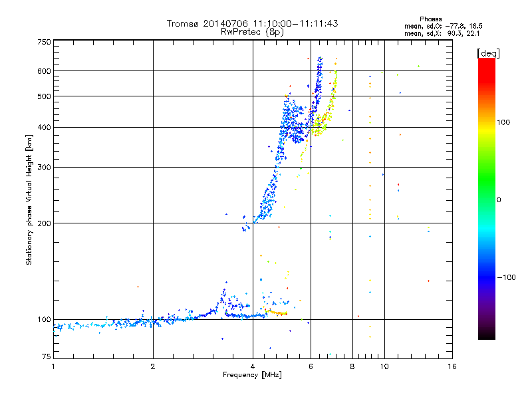
Task: Click the y-axis tick label '75'
Action: [47, 356]
